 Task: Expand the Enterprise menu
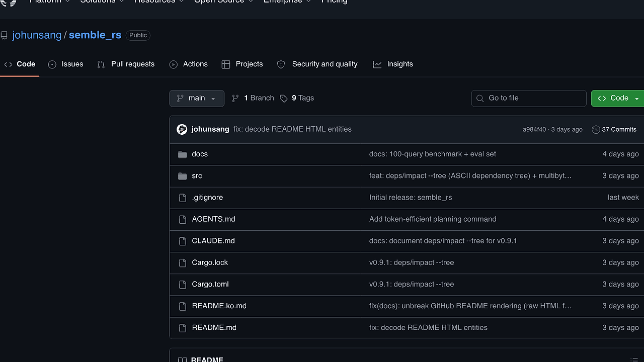pyautogui.click(x=287, y=2)
